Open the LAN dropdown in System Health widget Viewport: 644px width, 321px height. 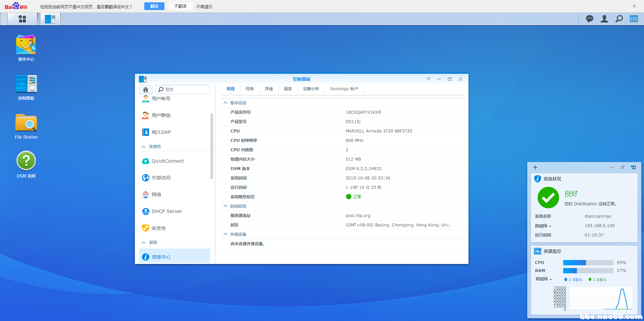click(x=543, y=226)
